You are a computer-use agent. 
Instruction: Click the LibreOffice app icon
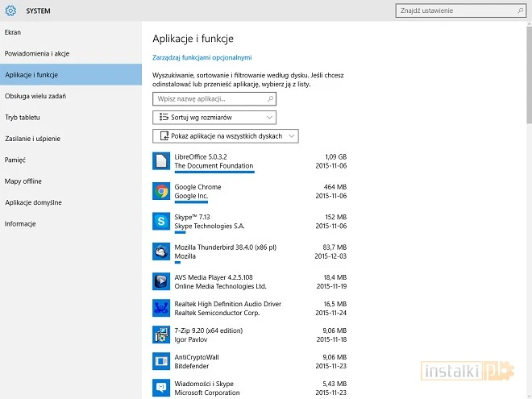(161, 161)
